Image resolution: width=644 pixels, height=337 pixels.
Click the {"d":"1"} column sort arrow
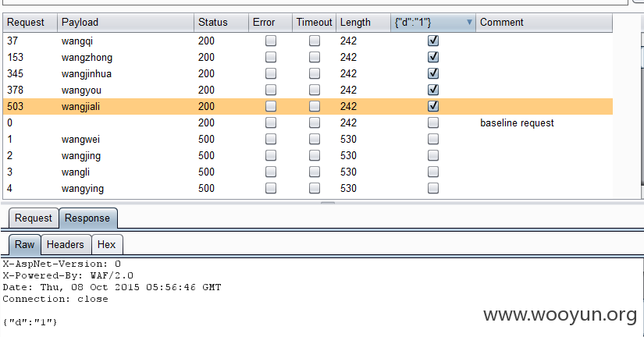tap(469, 22)
